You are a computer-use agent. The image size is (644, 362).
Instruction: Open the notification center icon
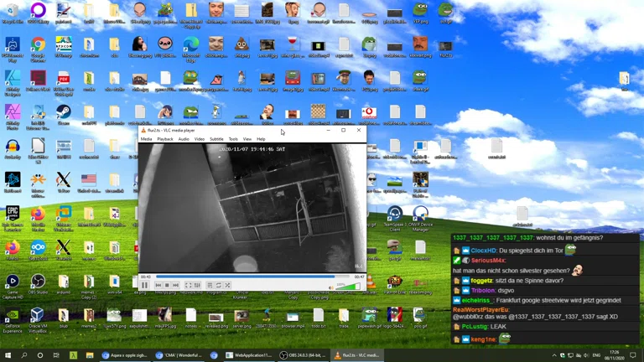pyautogui.click(x=633, y=355)
